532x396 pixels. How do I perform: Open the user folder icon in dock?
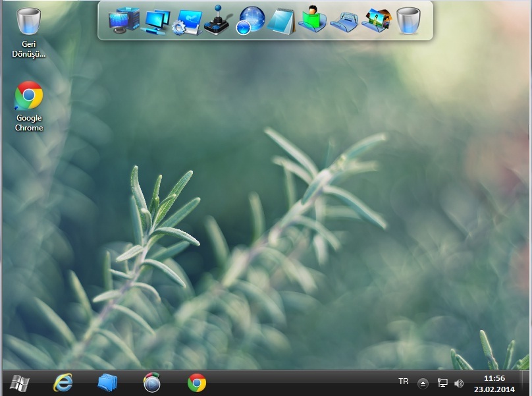tap(312, 20)
